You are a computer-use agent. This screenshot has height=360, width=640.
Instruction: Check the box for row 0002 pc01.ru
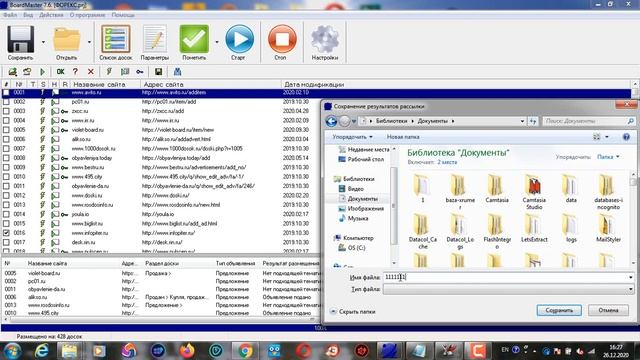(6, 102)
